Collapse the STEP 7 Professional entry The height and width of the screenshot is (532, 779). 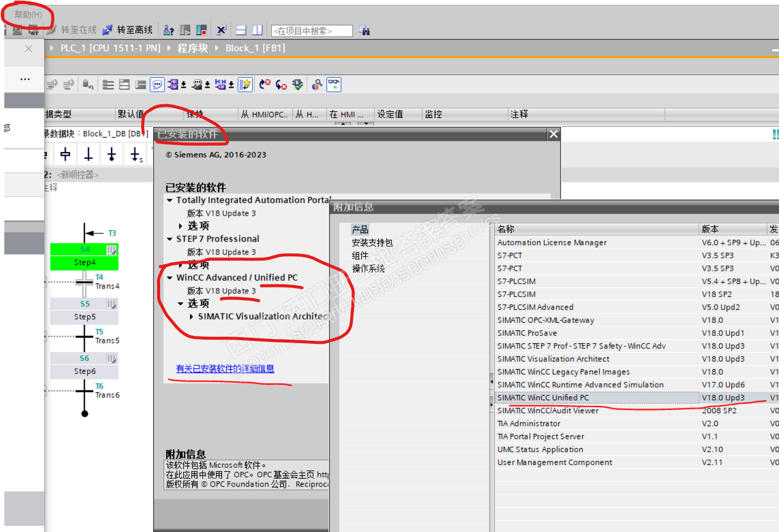coord(170,239)
